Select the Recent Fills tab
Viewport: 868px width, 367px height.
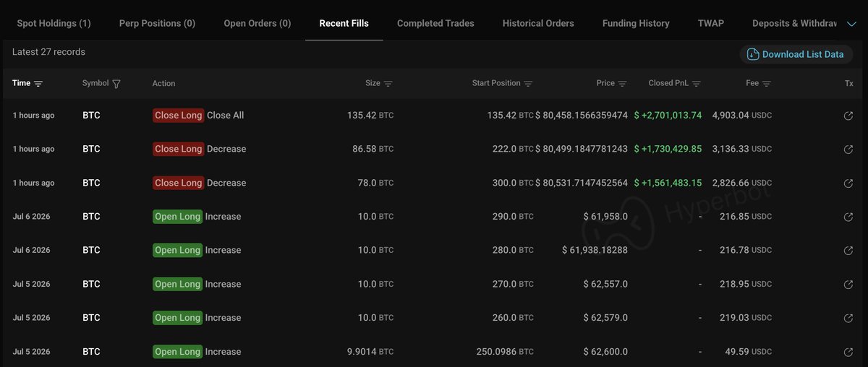344,23
